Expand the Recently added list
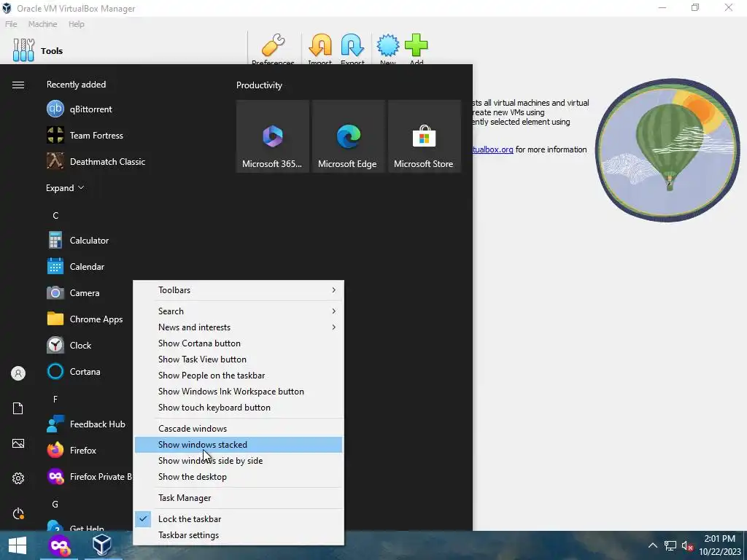747x560 pixels. pyautogui.click(x=65, y=188)
